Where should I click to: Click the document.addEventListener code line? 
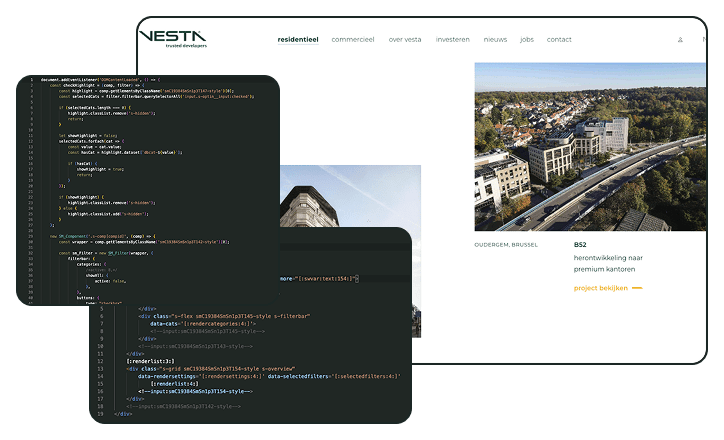tap(100, 80)
